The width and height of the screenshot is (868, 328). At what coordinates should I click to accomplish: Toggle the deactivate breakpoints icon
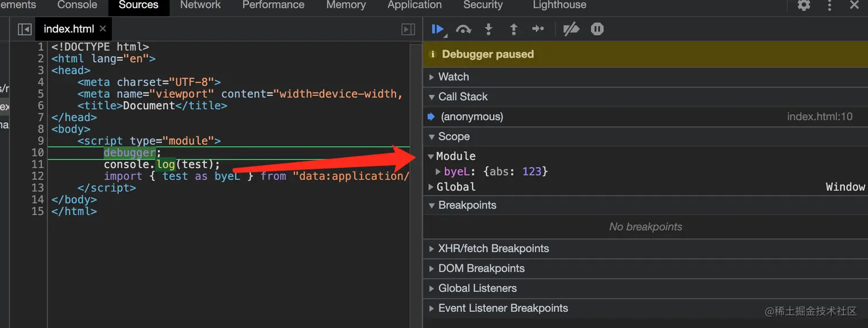tap(571, 29)
